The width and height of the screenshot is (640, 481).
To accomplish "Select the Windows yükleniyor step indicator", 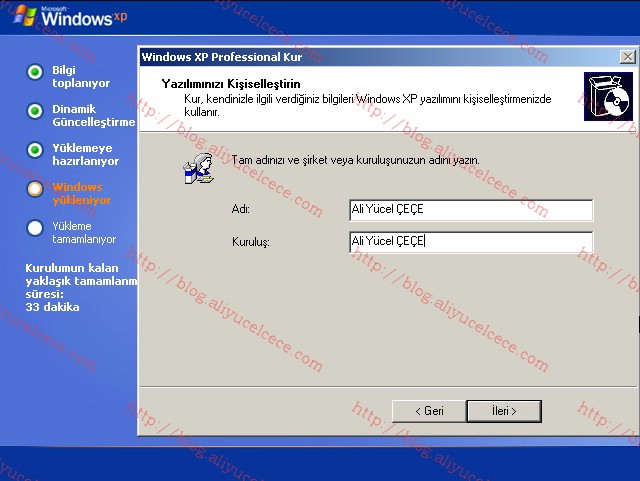I will click(x=35, y=189).
